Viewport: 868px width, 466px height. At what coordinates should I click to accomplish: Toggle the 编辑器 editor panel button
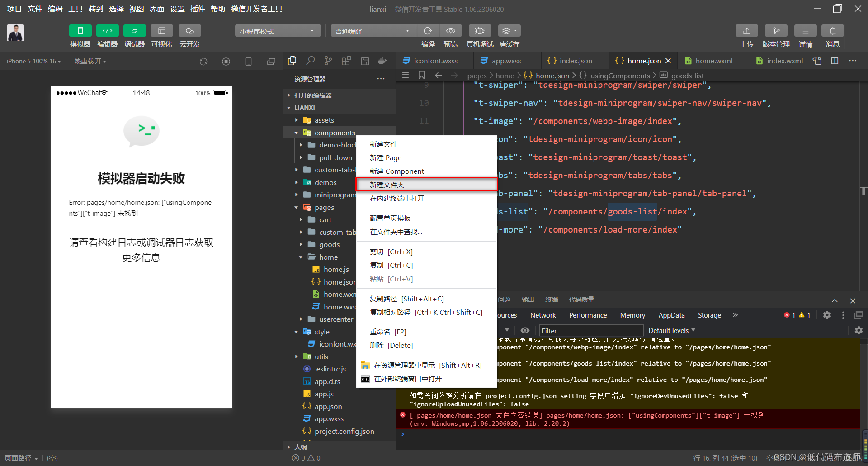[x=107, y=31]
